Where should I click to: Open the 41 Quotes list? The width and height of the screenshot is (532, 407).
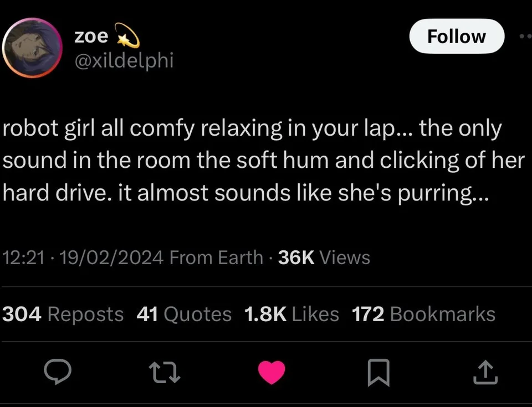click(x=183, y=314)
